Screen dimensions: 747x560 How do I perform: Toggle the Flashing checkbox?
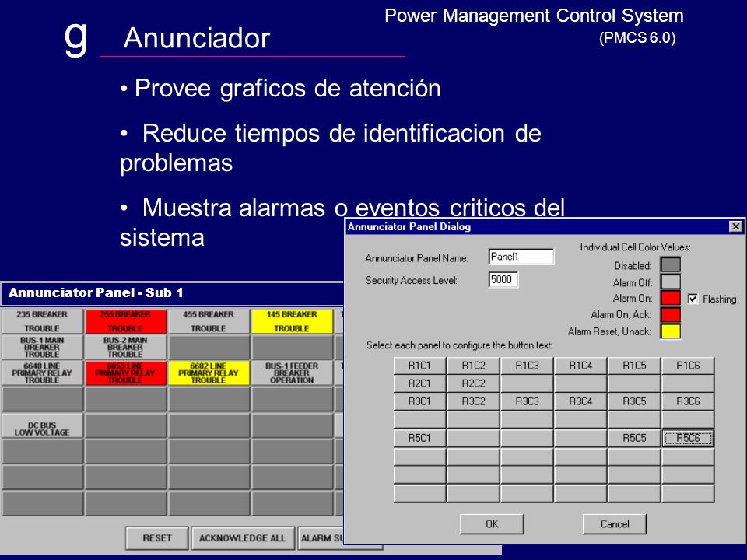pyautogui.click(x=693, y=299)
